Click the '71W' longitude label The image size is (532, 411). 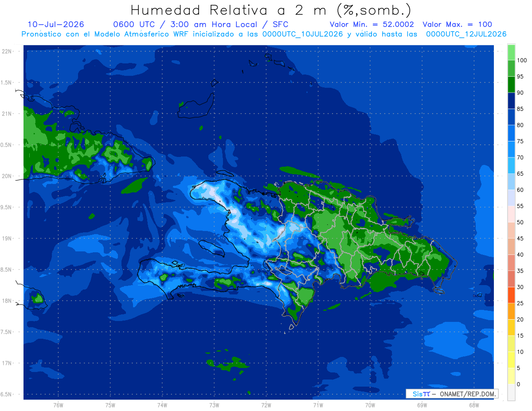(x=318, y=405)
